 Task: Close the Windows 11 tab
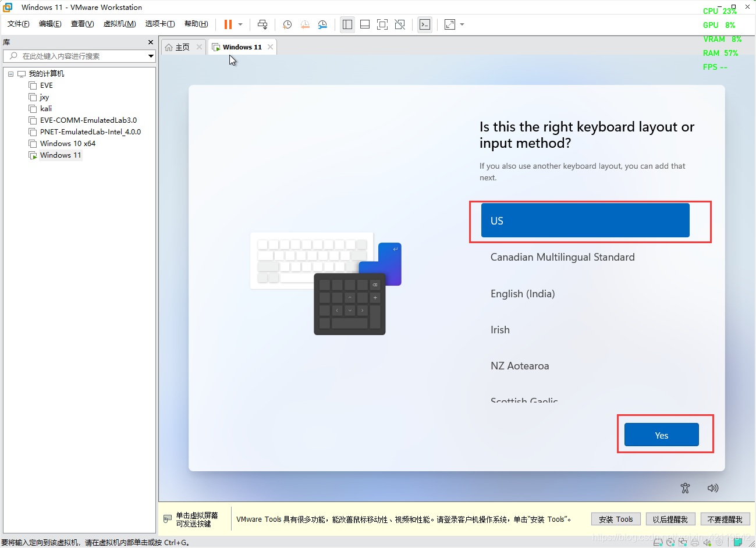(270, 47)
